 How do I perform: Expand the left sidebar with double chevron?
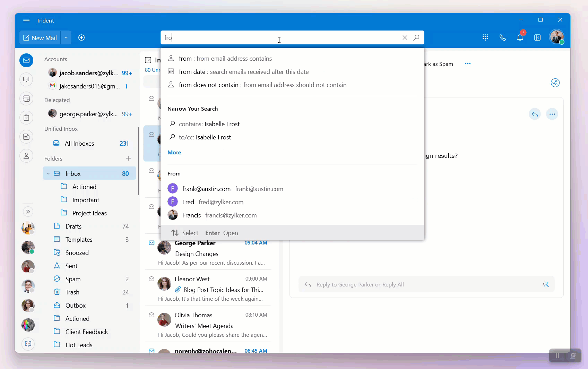pyautogui.click(x=28, y=212)
